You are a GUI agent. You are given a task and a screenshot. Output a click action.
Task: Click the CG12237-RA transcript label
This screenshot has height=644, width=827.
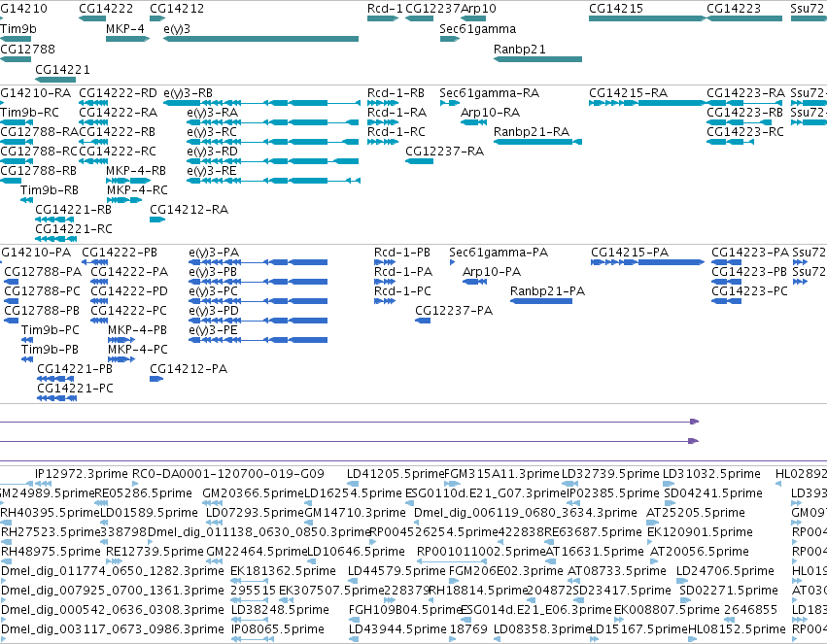pos(445,152)
